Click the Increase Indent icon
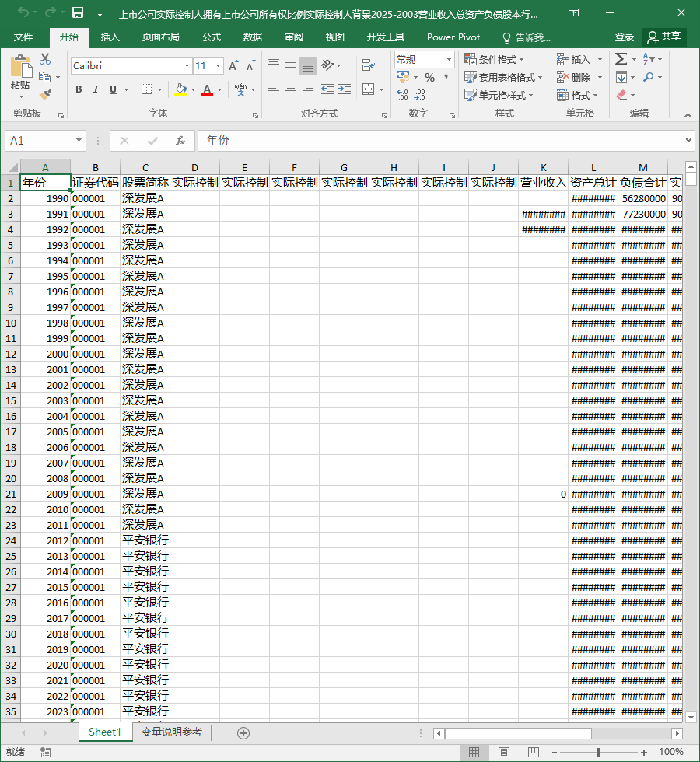 [x=345, y=89]
